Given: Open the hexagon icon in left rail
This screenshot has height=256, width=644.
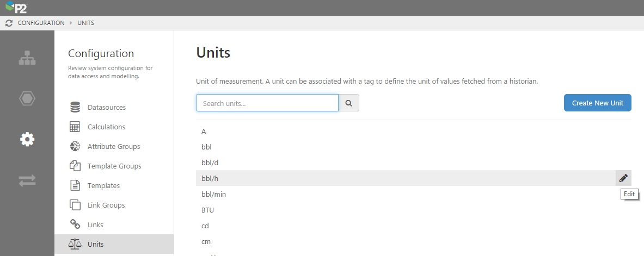Looking at the screenshot, I should click(x=27, y=98).
